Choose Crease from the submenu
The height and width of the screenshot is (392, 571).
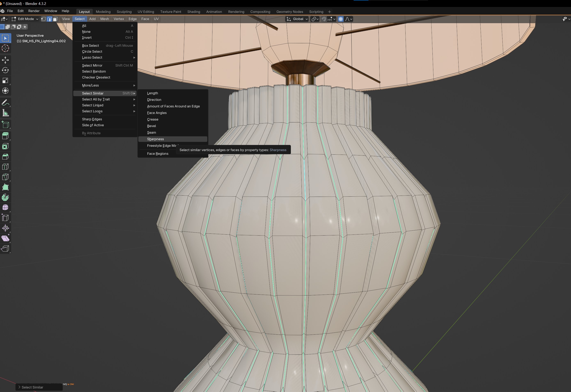tap(173, 119)
